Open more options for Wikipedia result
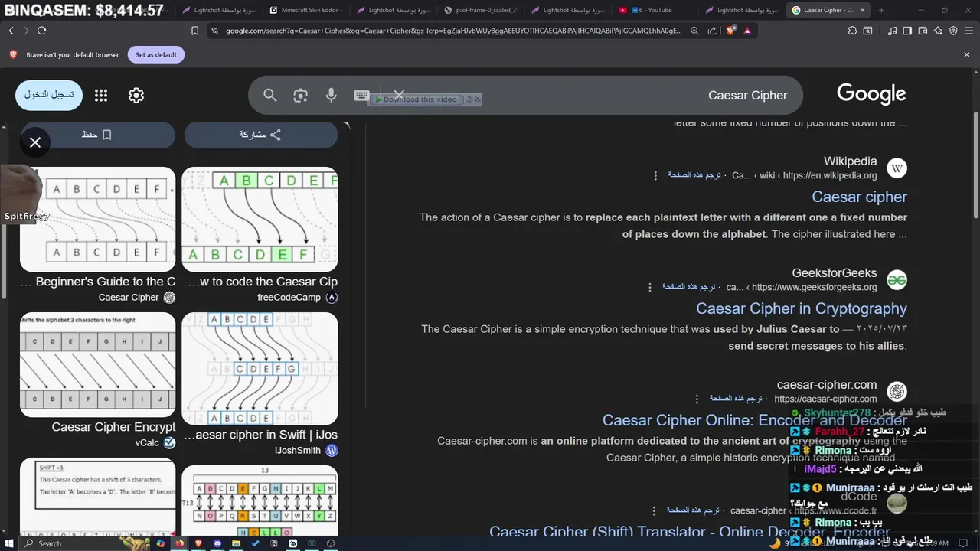This screenshot has width=980, height=551. point(655,175)
